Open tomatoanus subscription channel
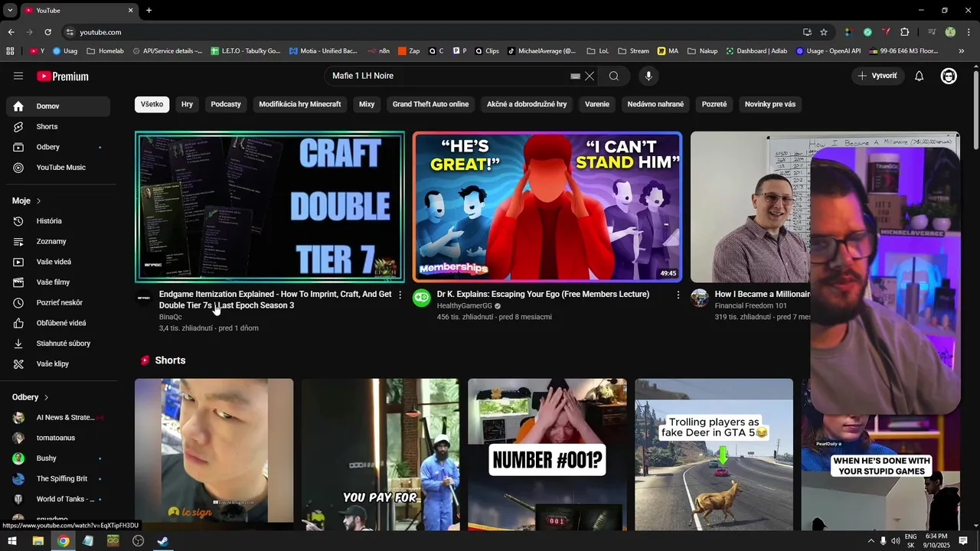Viewport: 980px width, 551px height. point(58,438)
